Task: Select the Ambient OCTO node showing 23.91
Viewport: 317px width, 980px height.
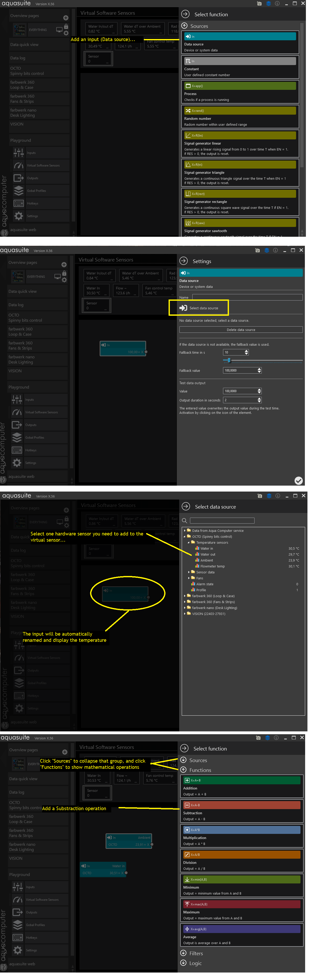Action: tap(129, 841)
